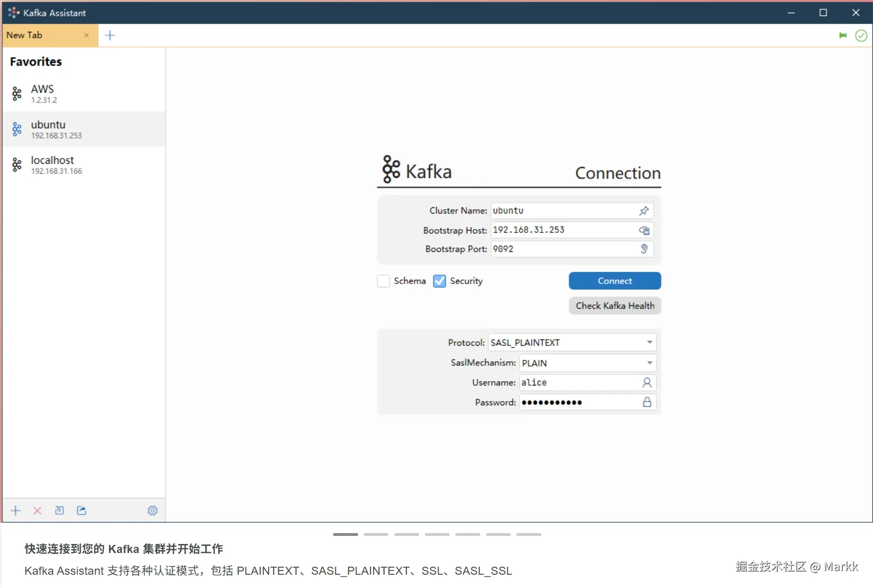Click the green flag icon
Screen dimensions: 873x588
843,36
